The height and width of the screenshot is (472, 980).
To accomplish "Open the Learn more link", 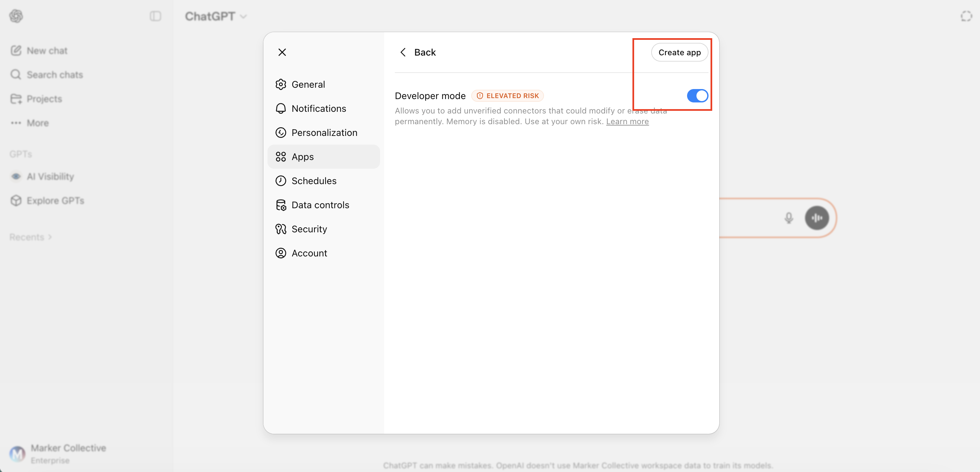I will click(627, 122).
